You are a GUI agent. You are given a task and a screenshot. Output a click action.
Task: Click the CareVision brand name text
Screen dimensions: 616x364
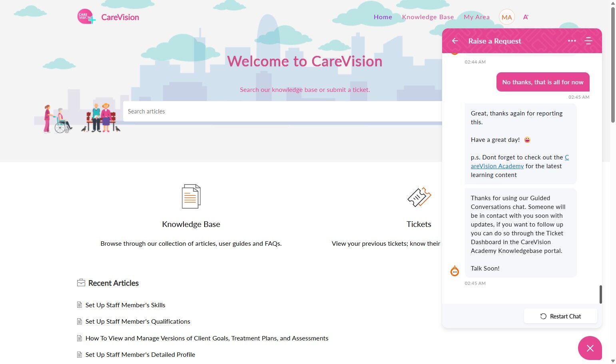120,17
